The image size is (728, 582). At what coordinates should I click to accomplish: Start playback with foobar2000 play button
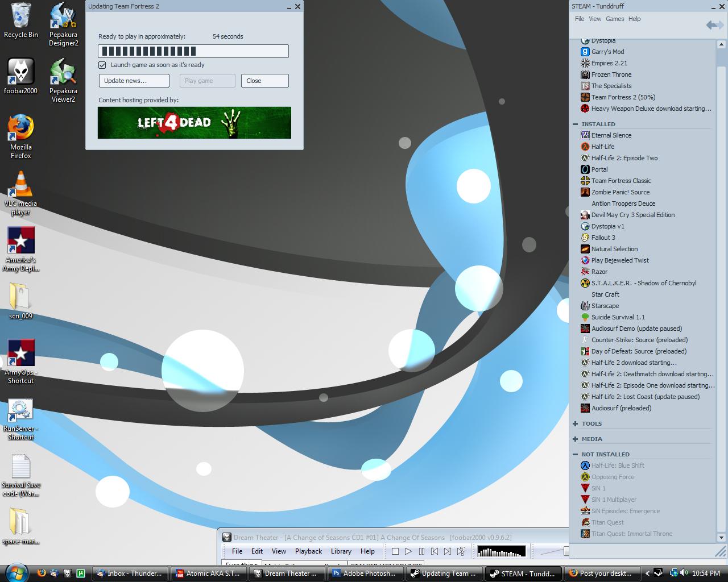[408, 551]
